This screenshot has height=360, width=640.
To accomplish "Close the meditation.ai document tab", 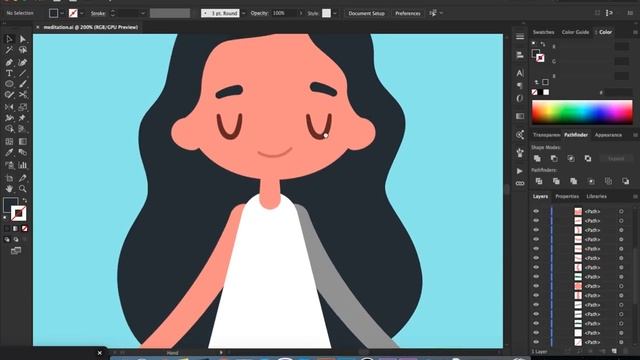I will click(38, 27).
